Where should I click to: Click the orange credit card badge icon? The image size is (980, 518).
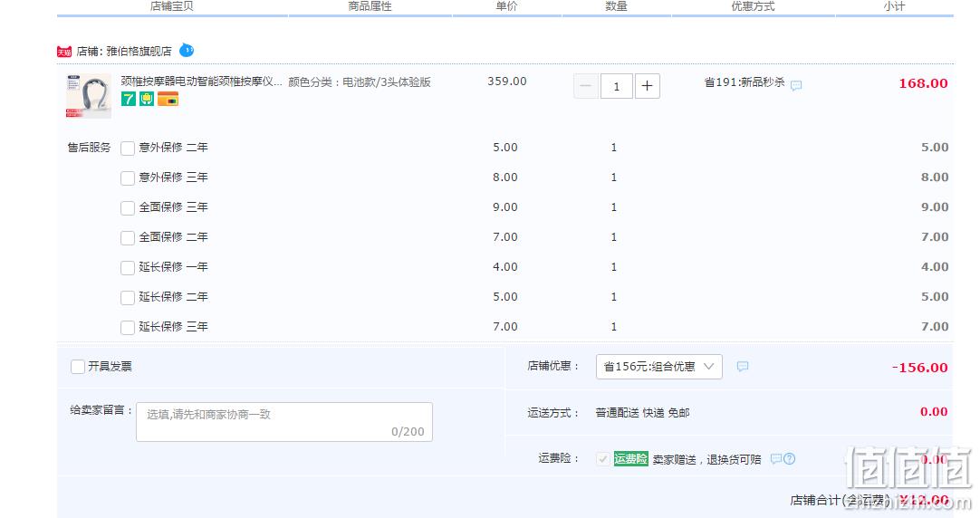[x=168, y=99]
